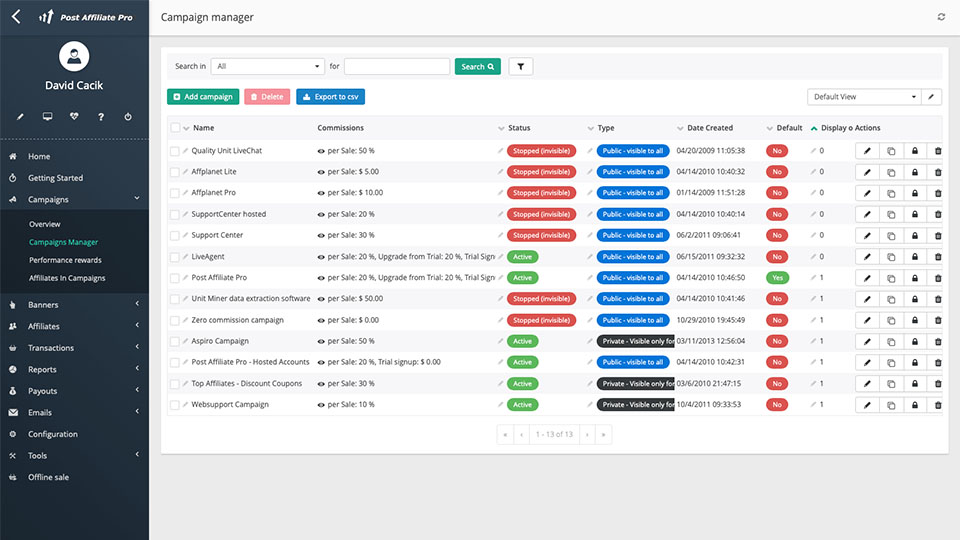Tick the checkbox for Affplanet Pro
This screenshot has width=960, height=540.
(x=175, y=193)
